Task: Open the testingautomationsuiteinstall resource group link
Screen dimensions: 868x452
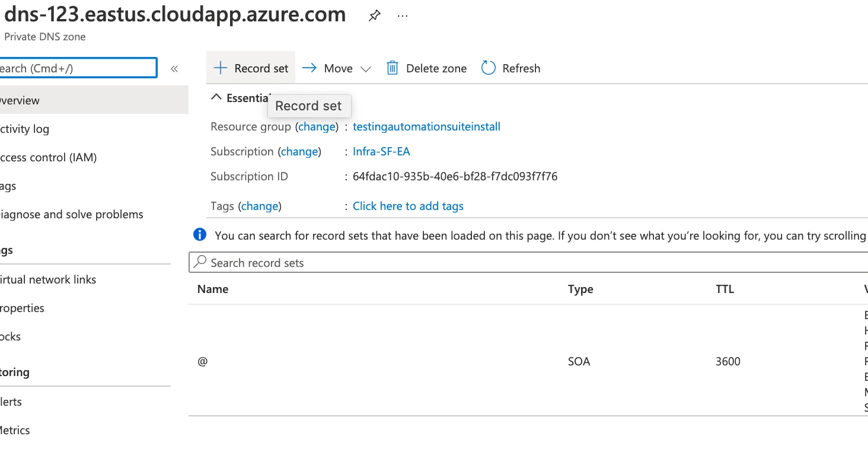Action: coord(426,126)
